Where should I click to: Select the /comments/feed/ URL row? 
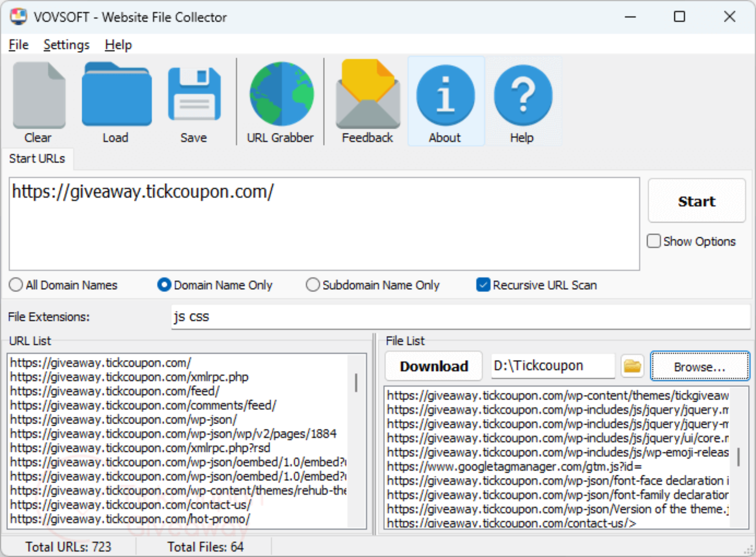143,405
